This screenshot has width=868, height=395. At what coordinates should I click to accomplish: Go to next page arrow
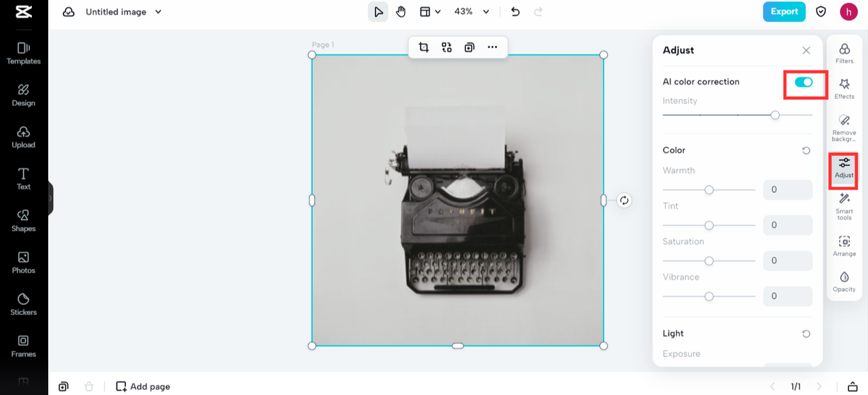click(819, 386)
